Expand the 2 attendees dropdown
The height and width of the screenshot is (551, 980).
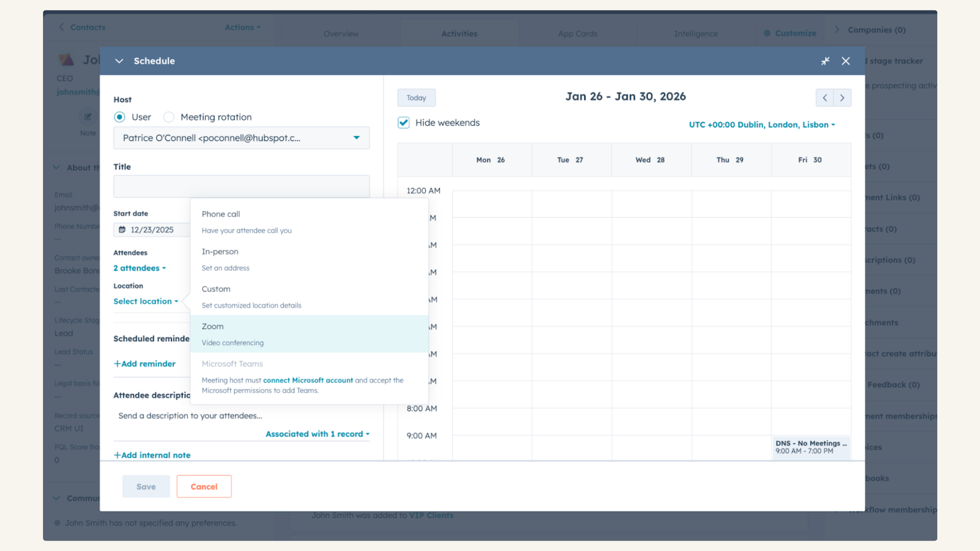click(x=139, y=268)
